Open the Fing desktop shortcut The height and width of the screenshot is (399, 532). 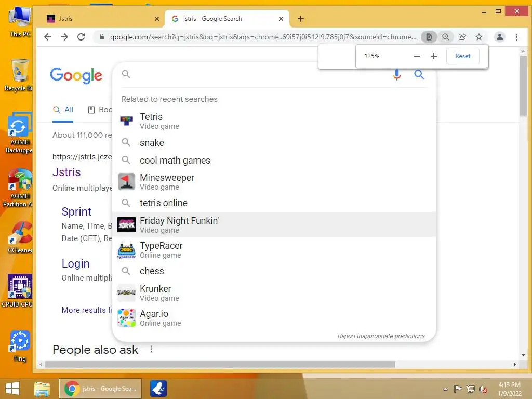[20, 346]
